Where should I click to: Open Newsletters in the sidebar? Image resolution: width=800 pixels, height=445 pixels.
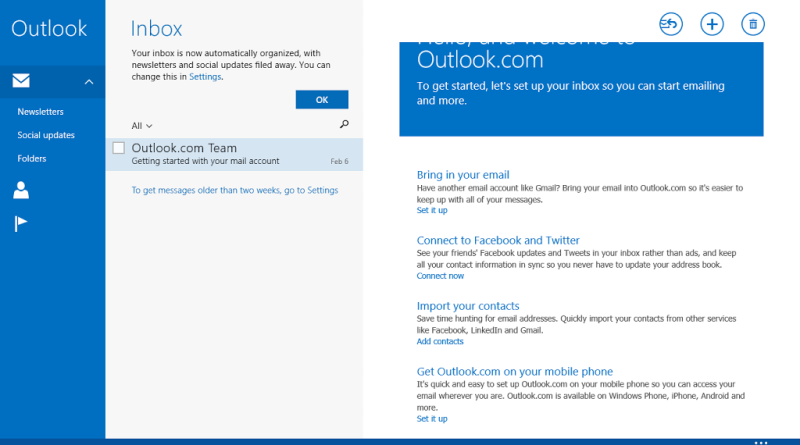pos(40,111)
